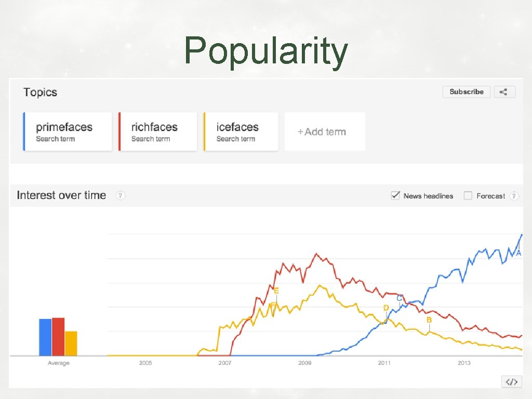
Task: Click the share icon next to Subscribe
Action: click(504, 92)
